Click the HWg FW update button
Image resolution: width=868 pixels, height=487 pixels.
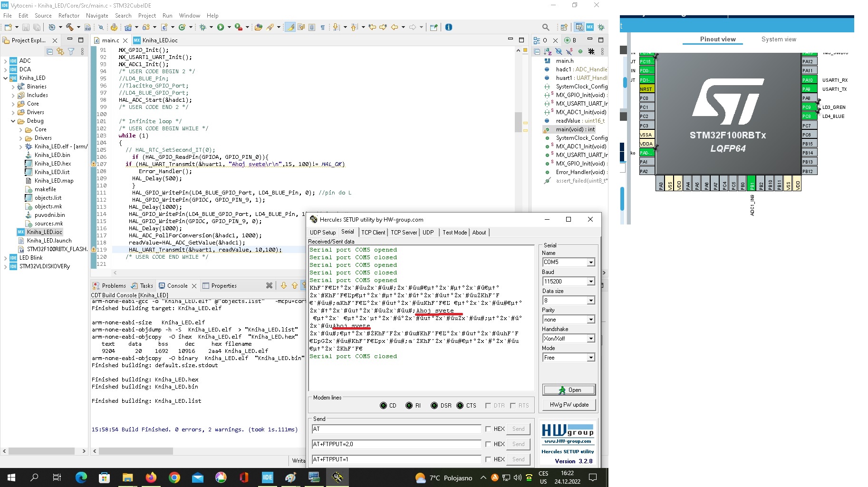[569, 405]
